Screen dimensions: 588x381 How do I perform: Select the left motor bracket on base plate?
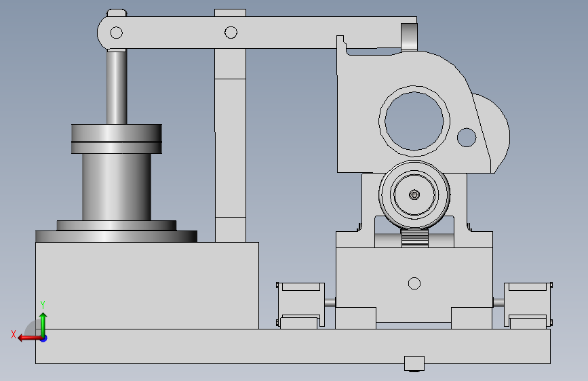300,305
